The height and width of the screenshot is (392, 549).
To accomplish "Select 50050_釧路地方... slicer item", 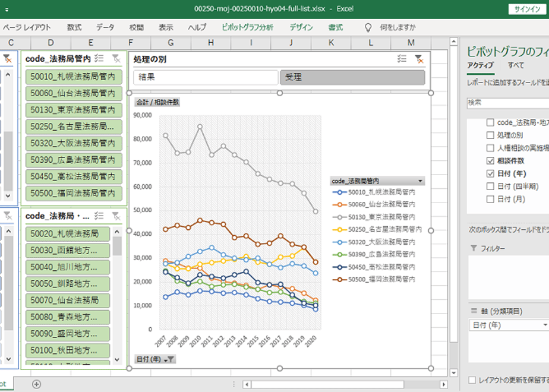I will [x=68, y=283].
